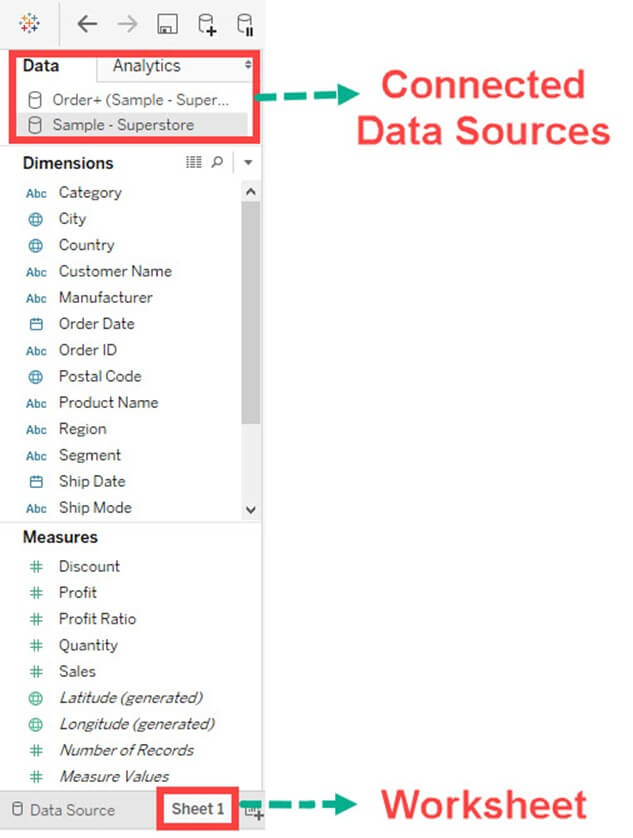Open the Data pane switcher arrows
Screen dimensions: 633x838
(249, 65)
